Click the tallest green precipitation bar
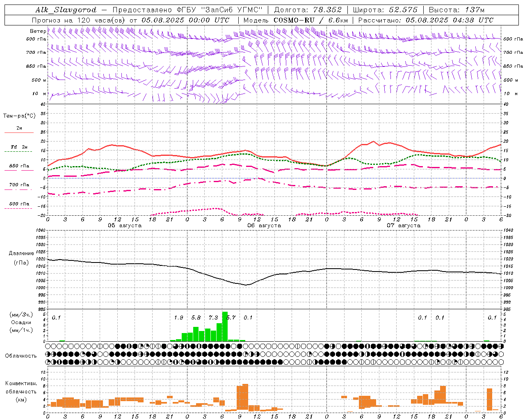 (x=225, y=326)
